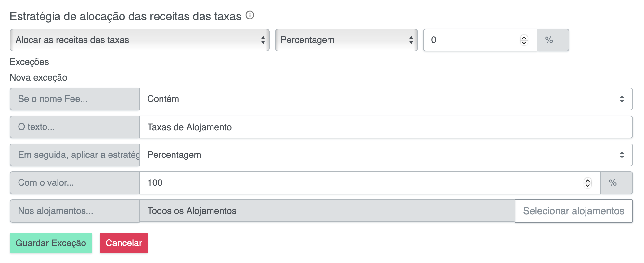Decrease the top percentage value stepper
644x263 pixels.
(x=524, y=43)
